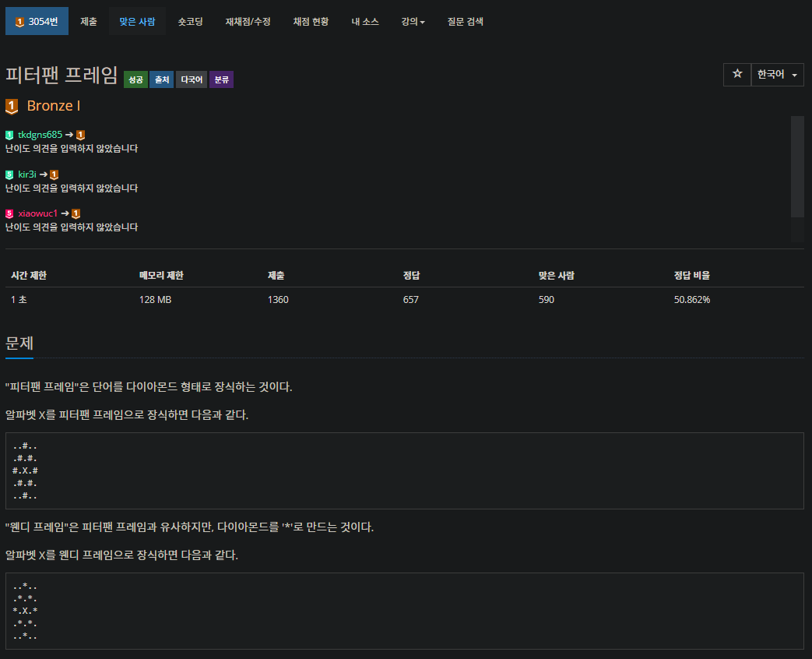The width and height of the screenshot is (812, 659).
Task: Click the Bronze I tier badge icon
Action: pyautogui.click(x=12, y=106)
